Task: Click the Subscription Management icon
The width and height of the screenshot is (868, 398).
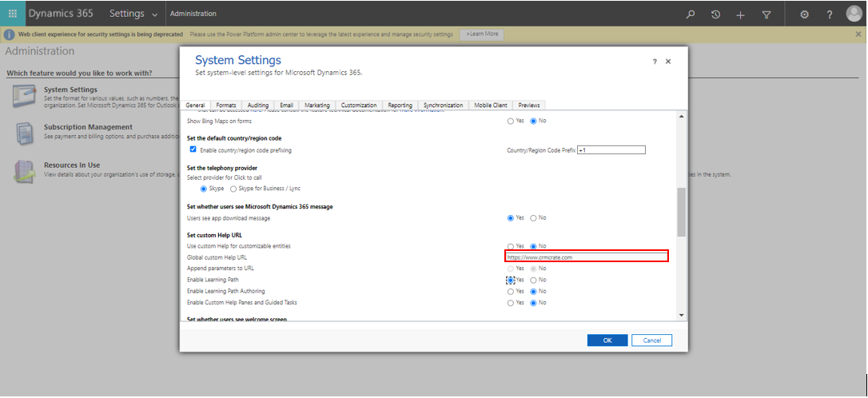Action: point(24,133)
